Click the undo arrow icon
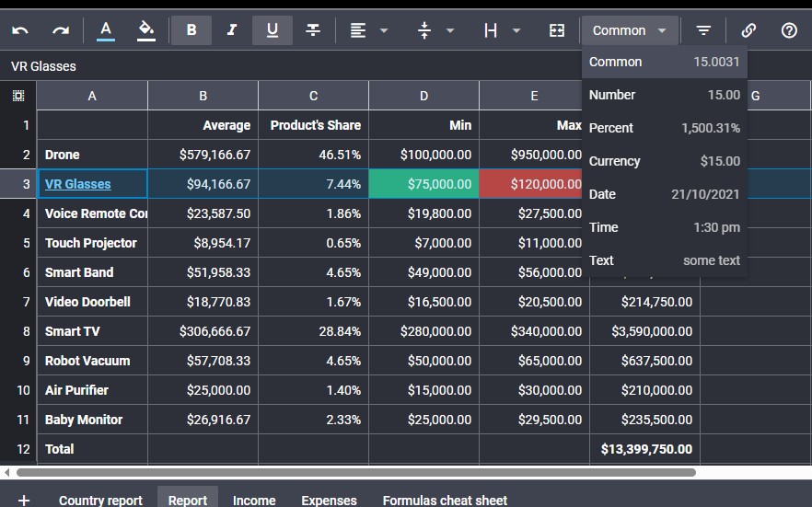Screen dimensions: 812x507 coord(20,30)
